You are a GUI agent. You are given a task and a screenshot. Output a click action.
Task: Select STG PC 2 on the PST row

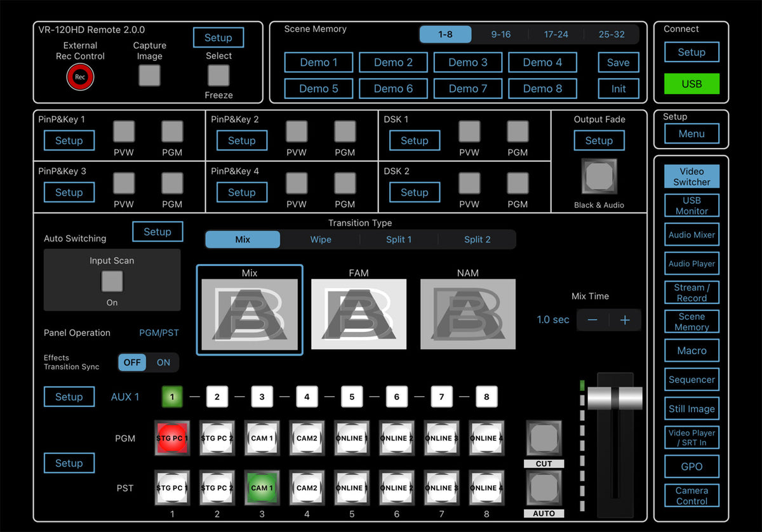click(217, 488)
